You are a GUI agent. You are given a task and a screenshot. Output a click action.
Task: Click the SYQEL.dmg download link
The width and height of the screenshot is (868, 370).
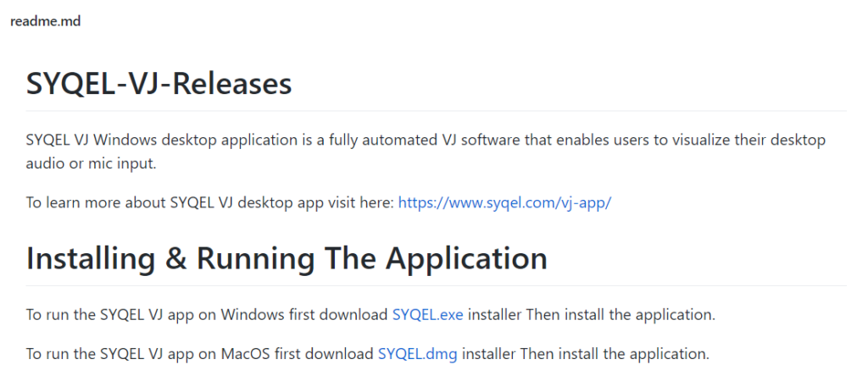418,353
